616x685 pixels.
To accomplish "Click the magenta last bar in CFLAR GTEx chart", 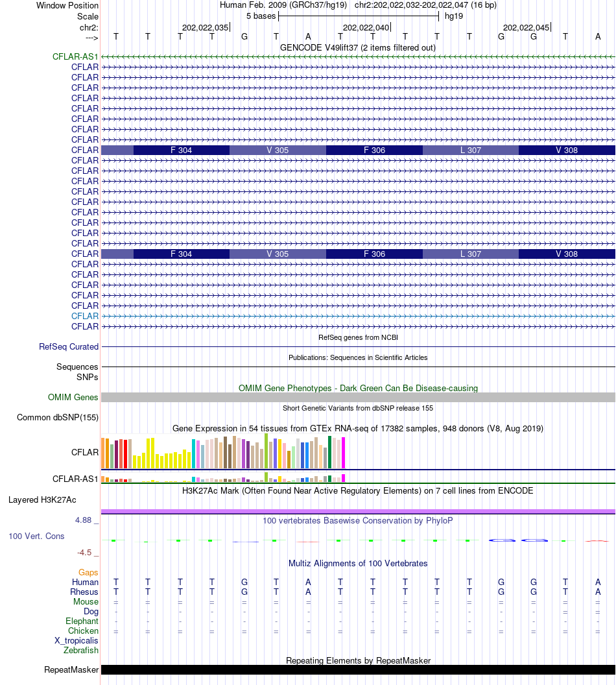I will pyautogui.click(x=343, y=453).
